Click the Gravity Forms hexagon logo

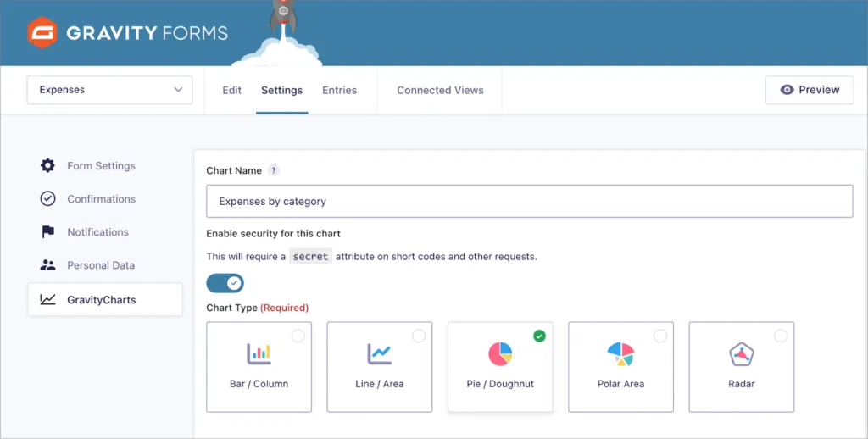click(42, 33)
